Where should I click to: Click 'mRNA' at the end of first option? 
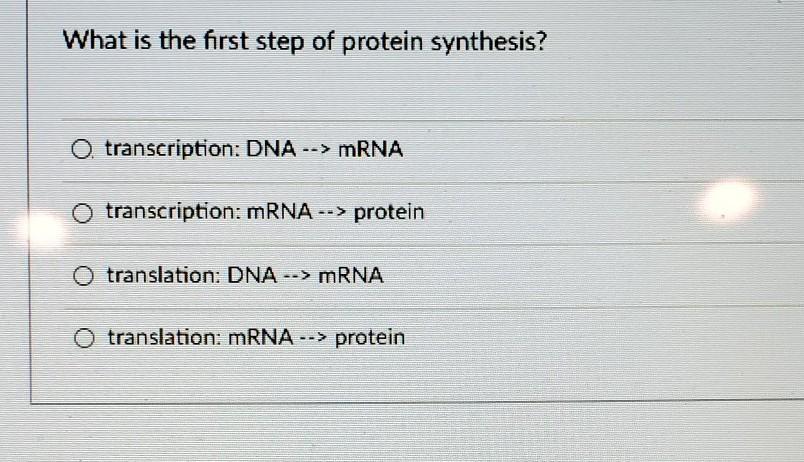(x=370, y=150)
